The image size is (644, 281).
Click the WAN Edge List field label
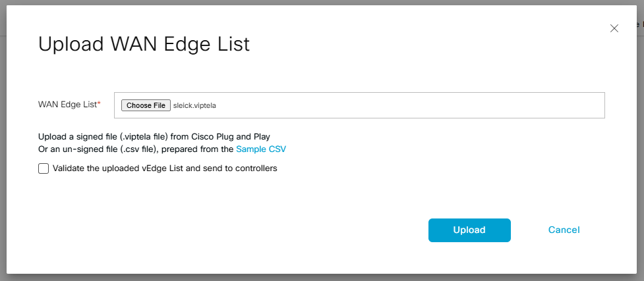68,105
